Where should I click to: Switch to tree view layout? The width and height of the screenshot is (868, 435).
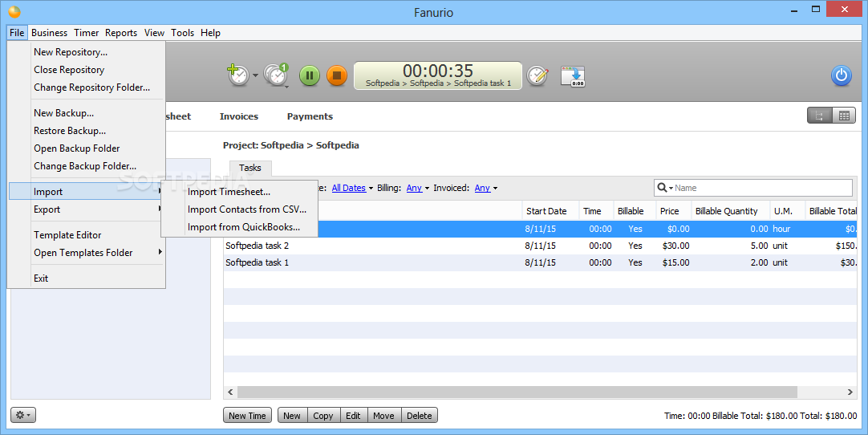[819, 116]
